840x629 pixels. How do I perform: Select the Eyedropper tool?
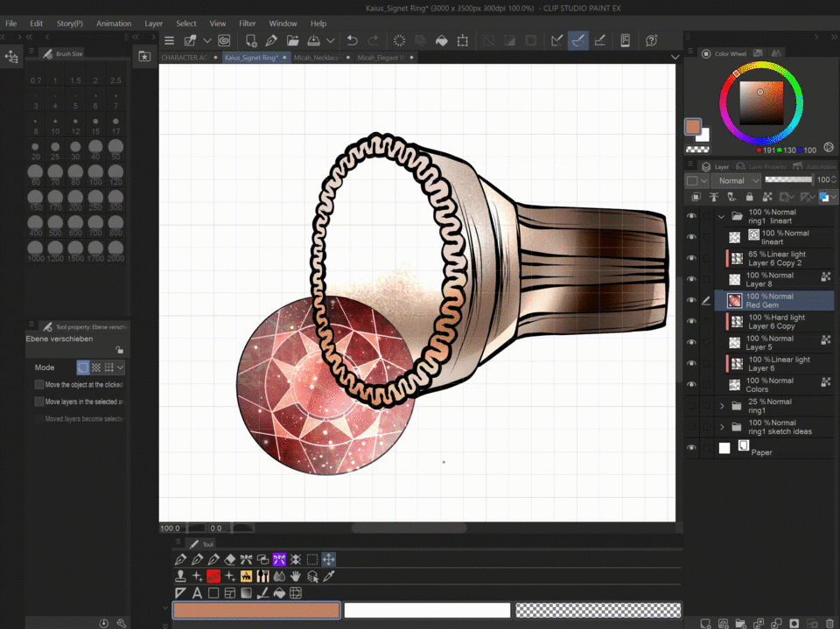tap(328, 577)
